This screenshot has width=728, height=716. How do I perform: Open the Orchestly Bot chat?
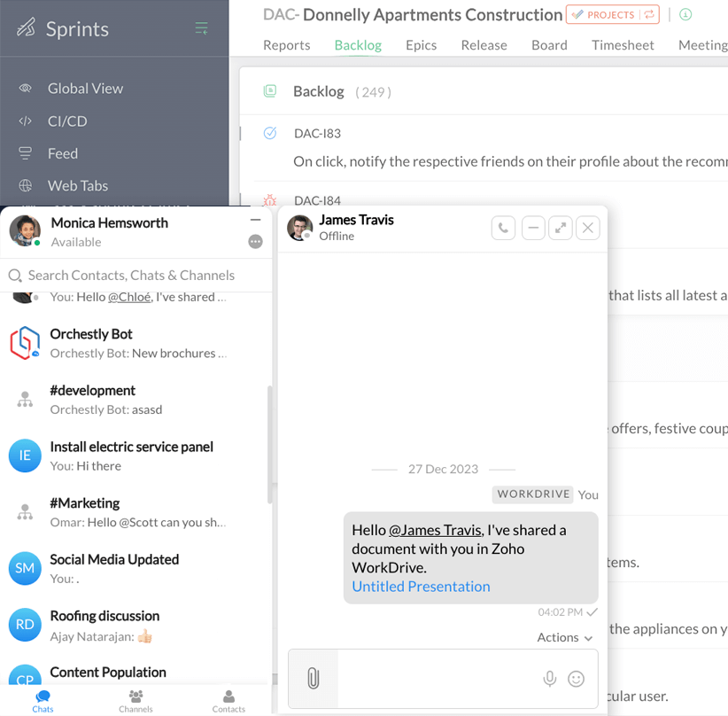coord(136,343)
